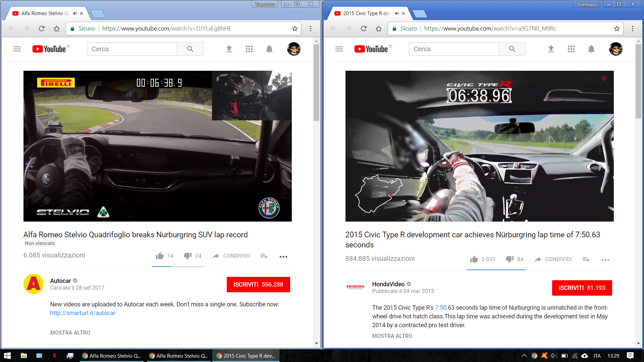Open a new tab in right window

pyautogui.click(x=420, y=14)
